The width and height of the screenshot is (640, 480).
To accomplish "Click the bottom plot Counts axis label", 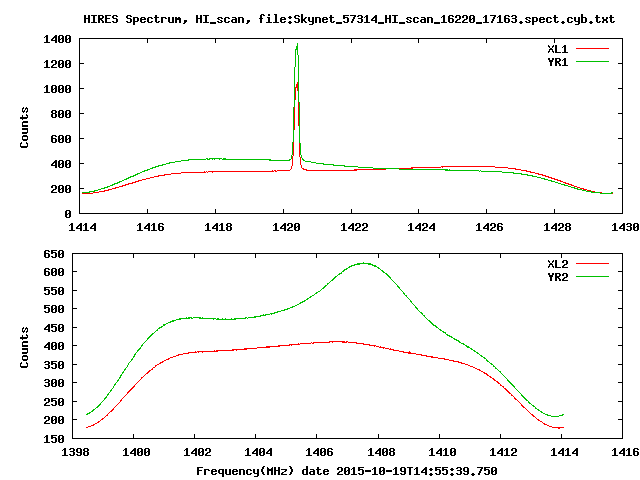I will tap(24, 347).
